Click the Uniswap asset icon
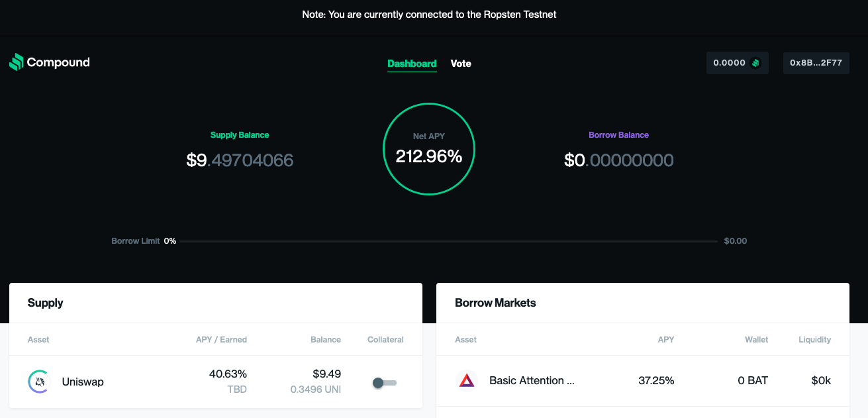 (x=39, y=382)
